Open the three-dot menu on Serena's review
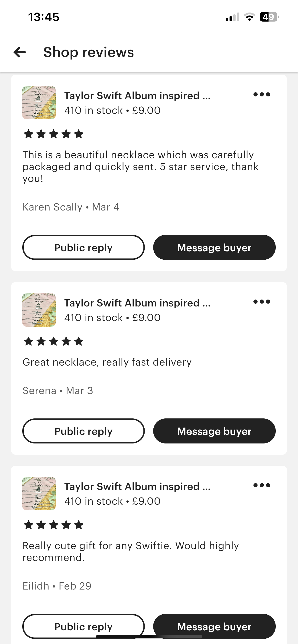Screen dimensions: 298x644 [262, 302]
